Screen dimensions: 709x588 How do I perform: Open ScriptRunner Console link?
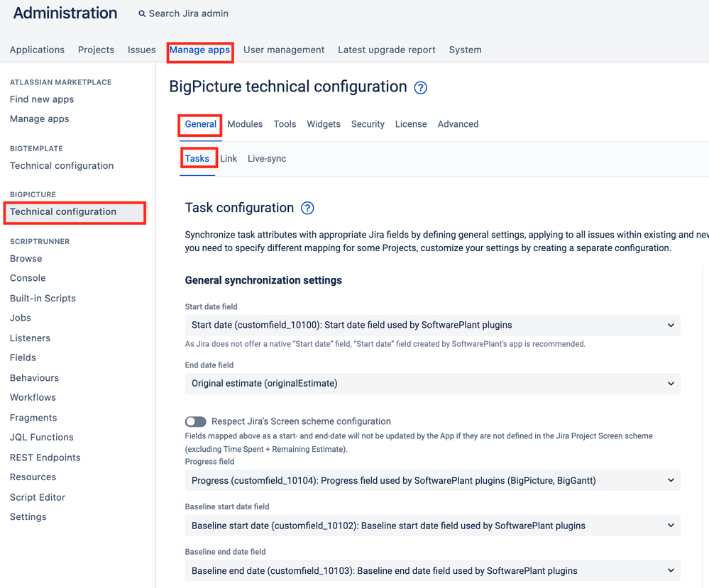(x=28, y=279)
